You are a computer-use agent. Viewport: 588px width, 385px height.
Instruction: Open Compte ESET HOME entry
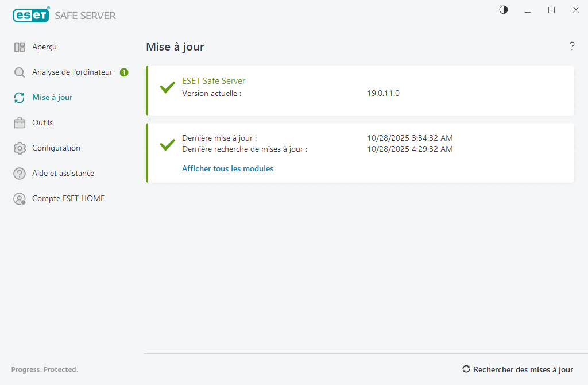point(68,199)
